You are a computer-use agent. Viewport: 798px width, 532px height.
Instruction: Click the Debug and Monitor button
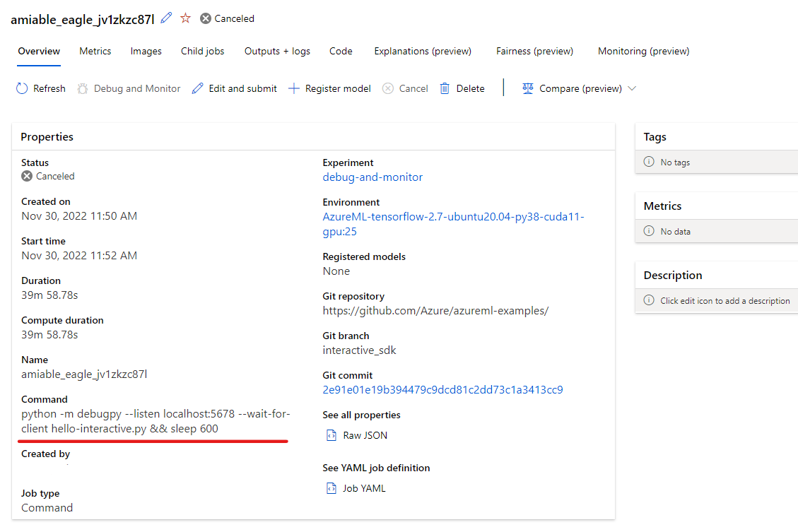(x=129, y=88)
